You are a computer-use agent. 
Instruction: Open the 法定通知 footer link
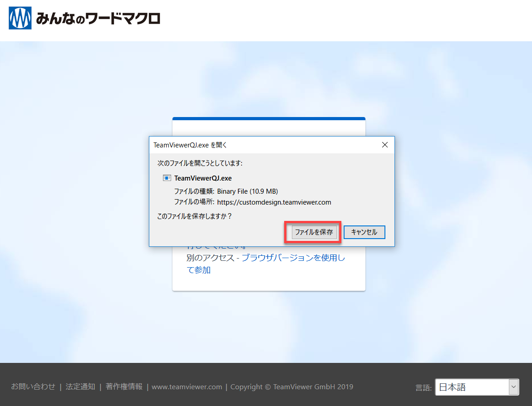click(80, 387)
